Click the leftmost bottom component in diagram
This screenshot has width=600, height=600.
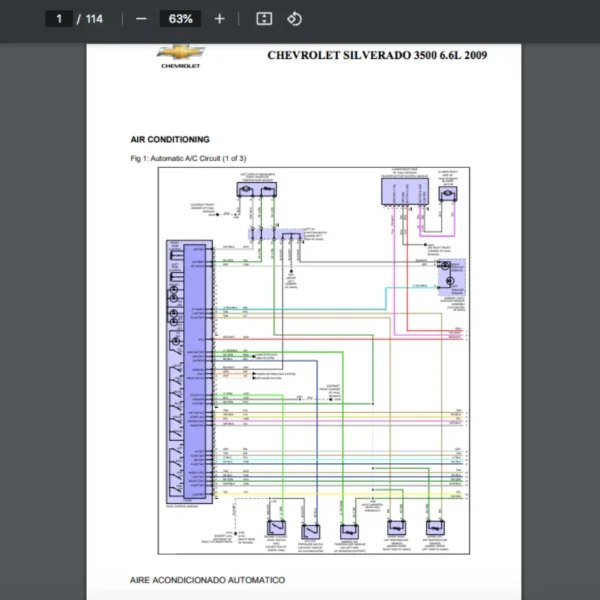pyautogui.click(x=275, y=529)
